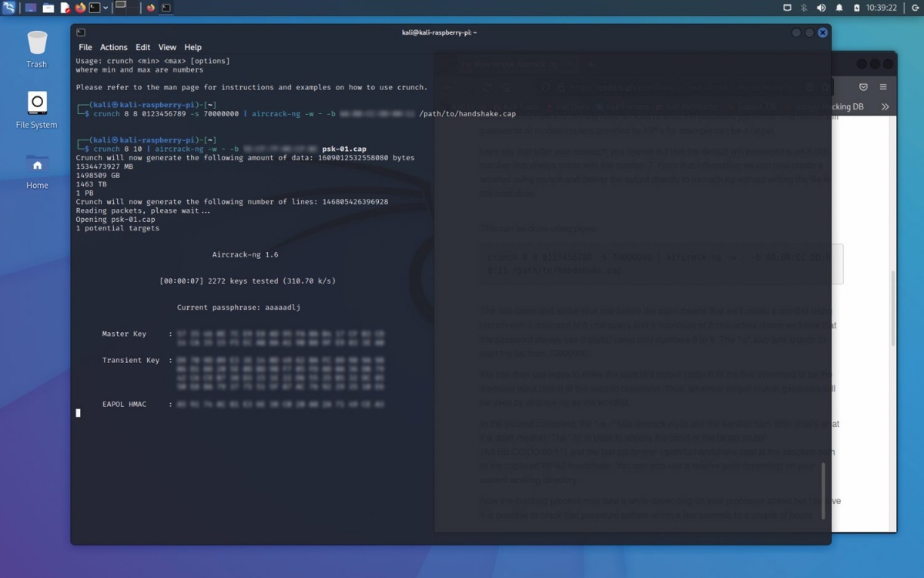Click the '2272 keys tested' status line
The height and width of the screenshot is (578, 924).
pyautogui.click(x=247, y=281)
